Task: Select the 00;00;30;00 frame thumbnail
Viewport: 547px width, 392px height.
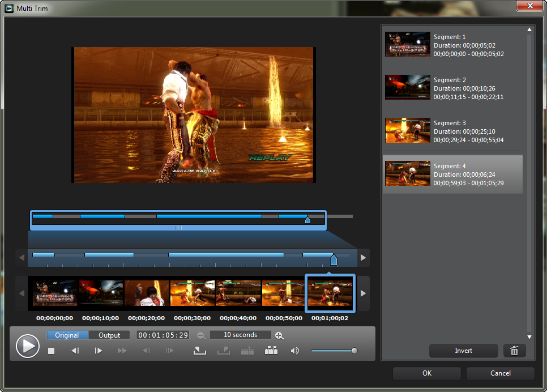Action: pos(193,293)
